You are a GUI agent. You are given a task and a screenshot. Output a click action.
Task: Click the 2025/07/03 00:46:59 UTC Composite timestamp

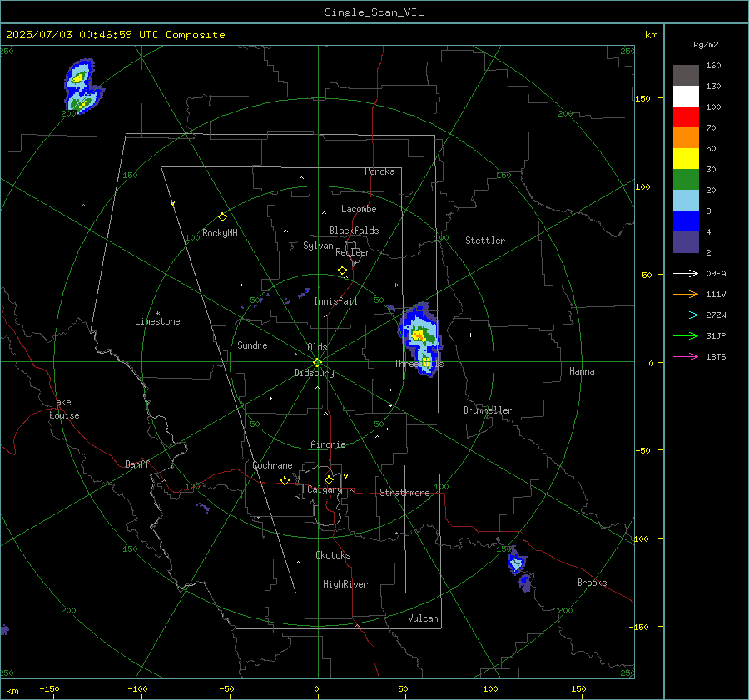point(115,35)
